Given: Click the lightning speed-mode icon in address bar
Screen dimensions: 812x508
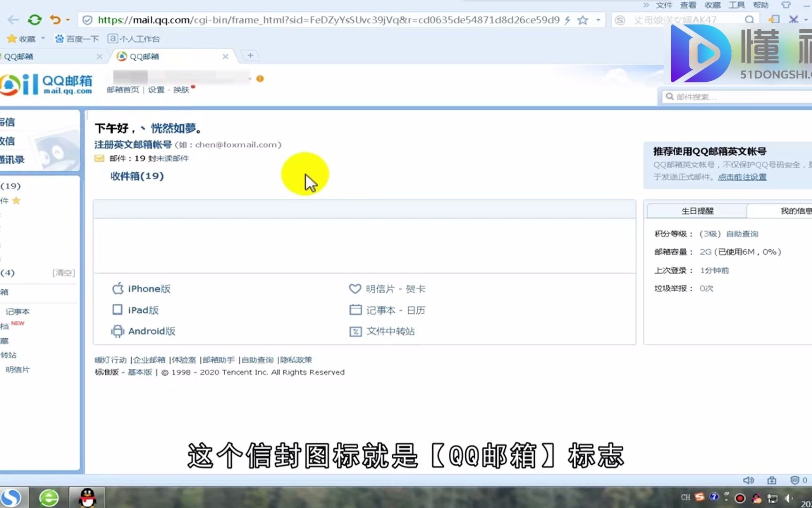Looking at the screenshot, I should coord(568,20).
